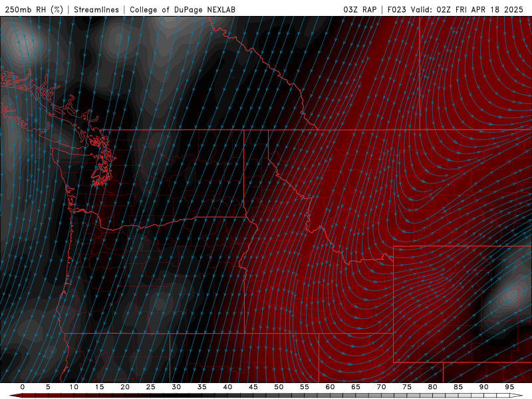This screenshot has width=532, height=399.
Task: Click the "20" color bar tick label
Action: pos(125,387)
